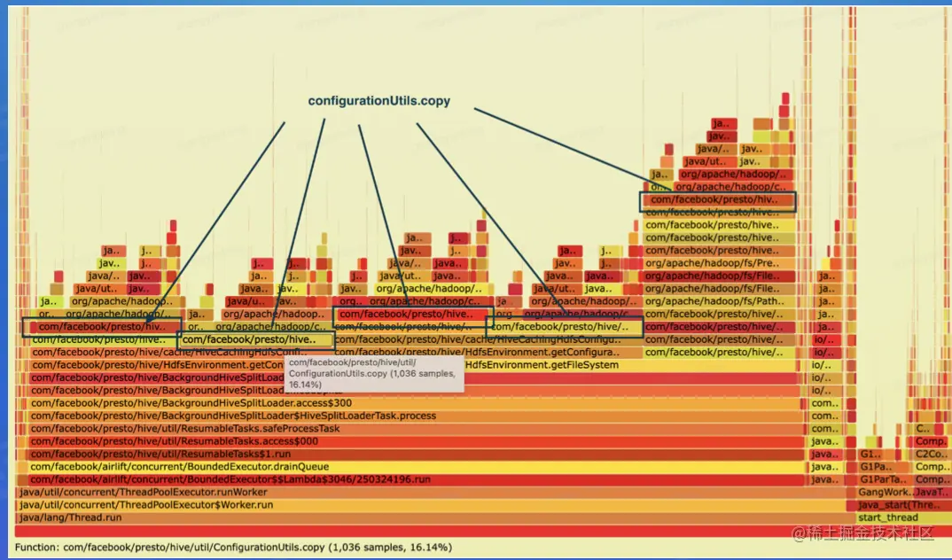Viewport: 952px width, 560px height.
Task: Zoom into ThreadPoolExecutor.runWorker frame
Action: [431, 492]
